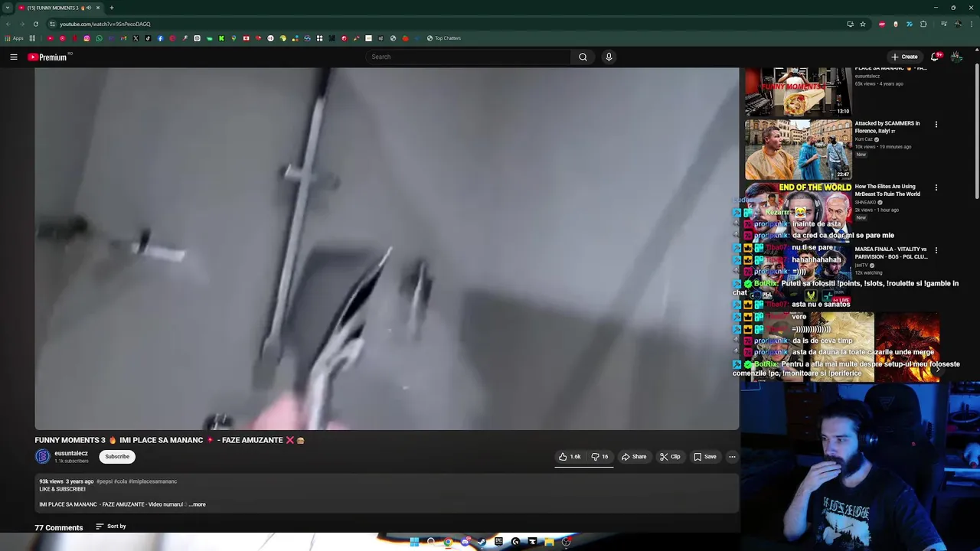Viewport: 980px width, 551px height.
Task: Open Instagram bookmark icon
Action: [x=87, y=38]
